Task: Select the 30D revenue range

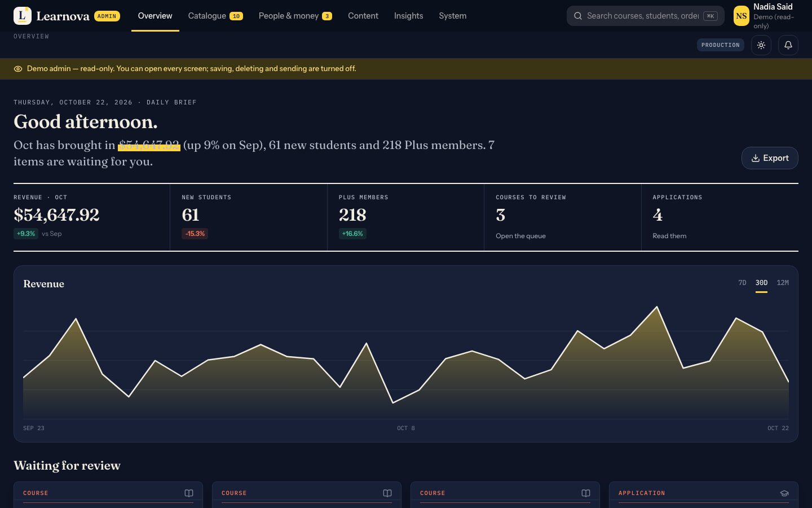Action: 761,283
